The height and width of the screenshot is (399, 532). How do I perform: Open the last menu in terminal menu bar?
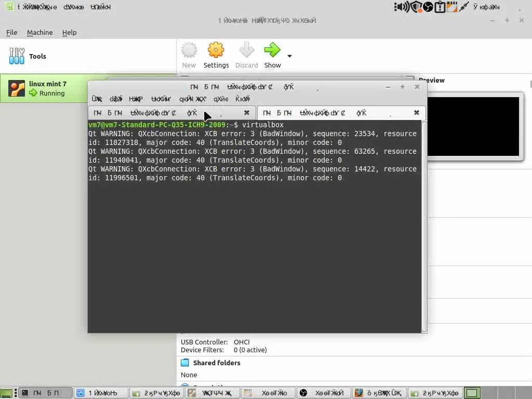point(243,99)
